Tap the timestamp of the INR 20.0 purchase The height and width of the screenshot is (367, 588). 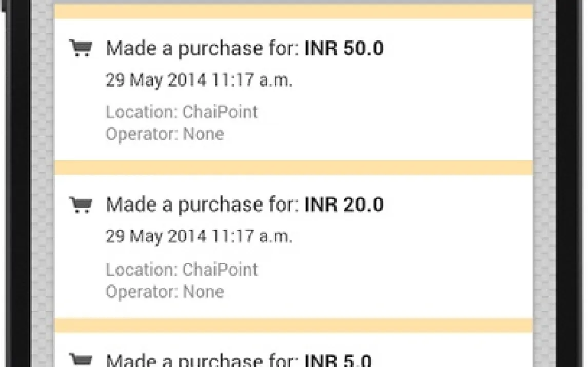pos(199,237)
